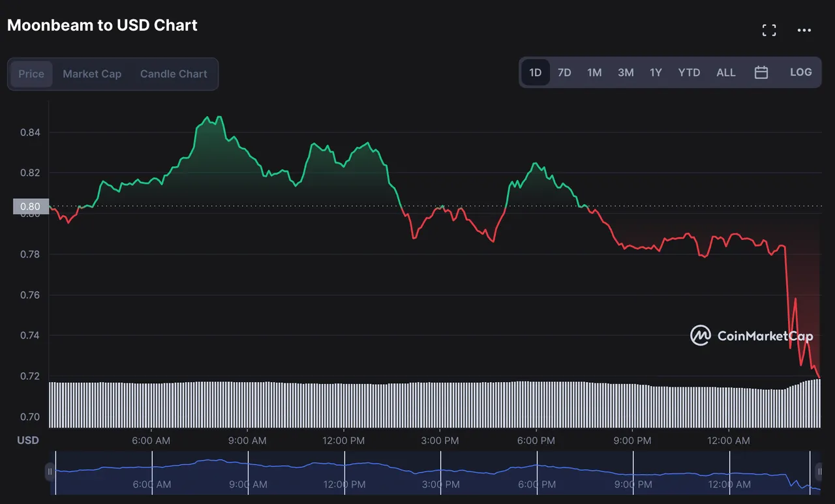835x504 pixels.
Task: Select the YTD time range
Action: tap(689, 72)
